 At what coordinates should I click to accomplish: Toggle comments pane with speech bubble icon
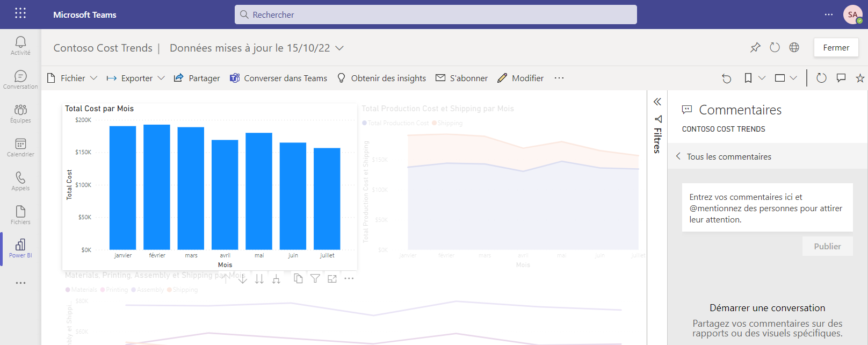coord(841,78)
